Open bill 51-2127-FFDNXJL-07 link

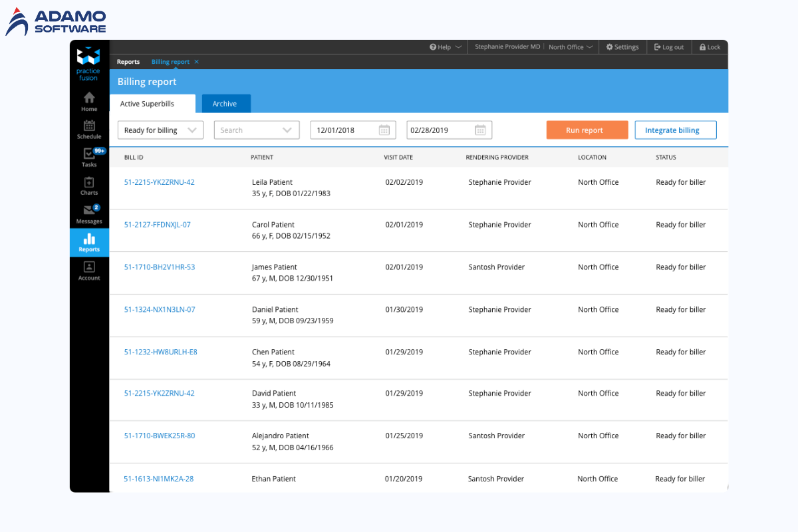(158, 225)
